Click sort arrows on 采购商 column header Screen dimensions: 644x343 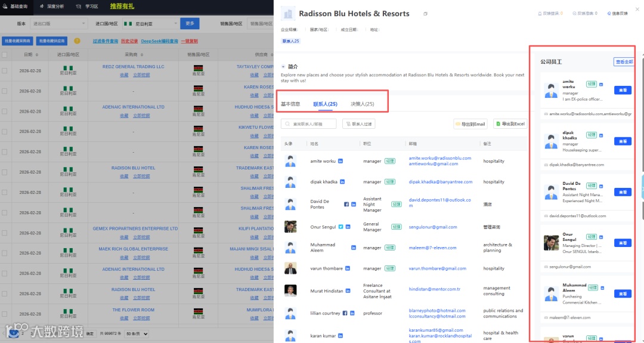tap(142, 55)
